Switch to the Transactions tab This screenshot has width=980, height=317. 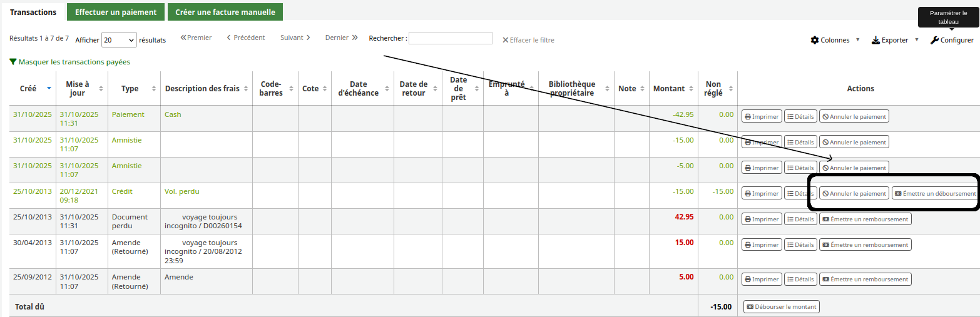point(33,12)
